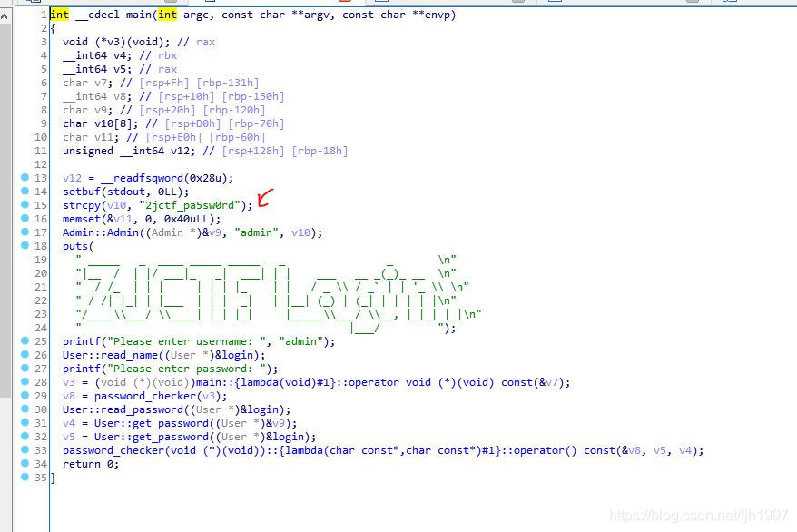Viewport: 797px width, 532px height.
Task: Click the "admin" string on line 17
Action: (x=256, y=232)
